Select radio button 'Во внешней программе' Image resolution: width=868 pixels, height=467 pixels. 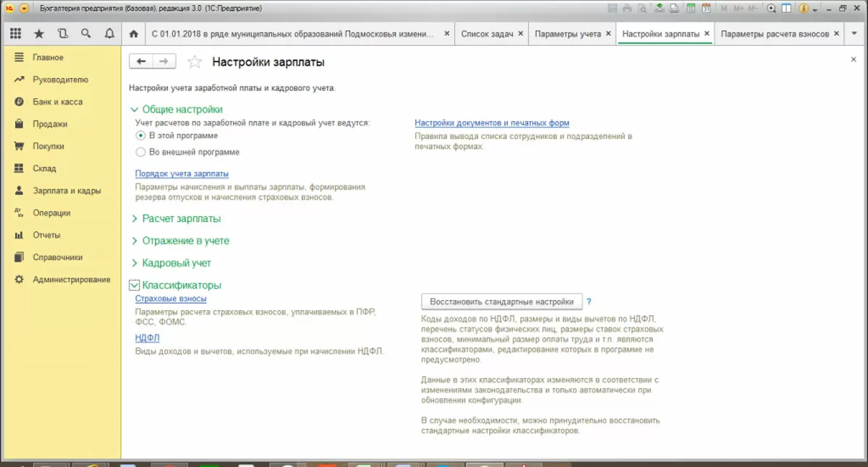141,152
